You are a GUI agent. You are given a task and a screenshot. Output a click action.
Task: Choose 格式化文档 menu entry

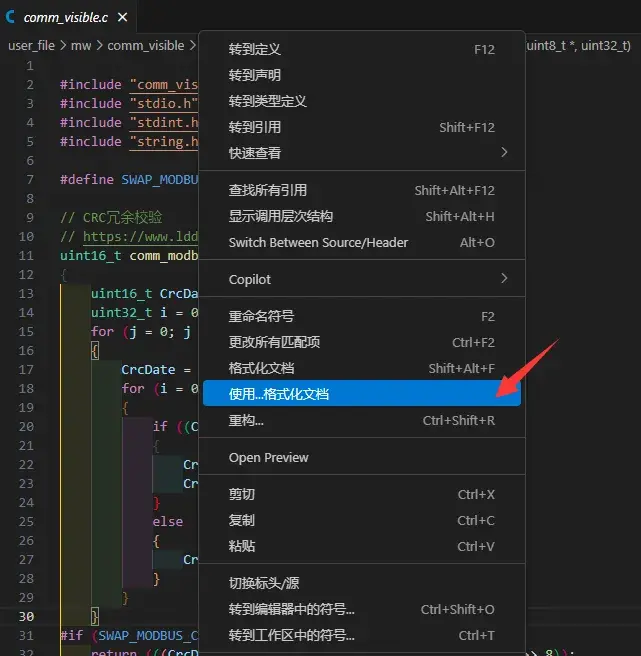pos(362,368)
